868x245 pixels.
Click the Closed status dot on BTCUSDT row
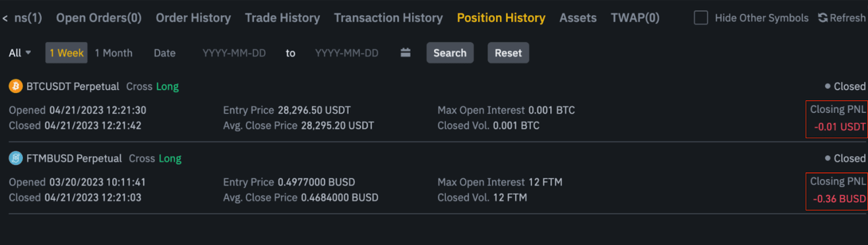pyautogui.click(x=827, y=86)
